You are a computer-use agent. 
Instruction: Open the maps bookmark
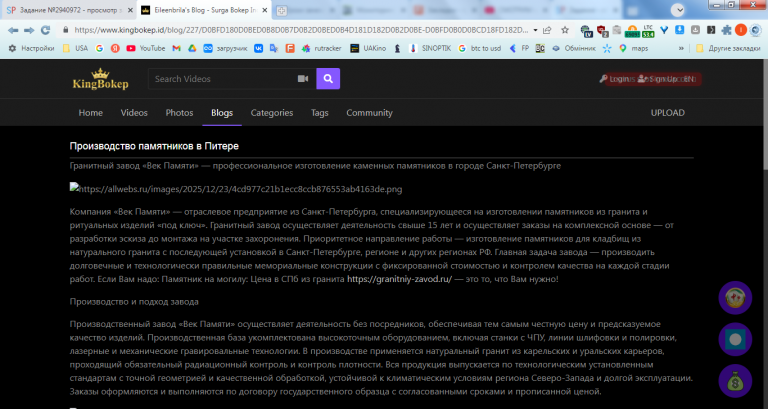pos(633,48)
